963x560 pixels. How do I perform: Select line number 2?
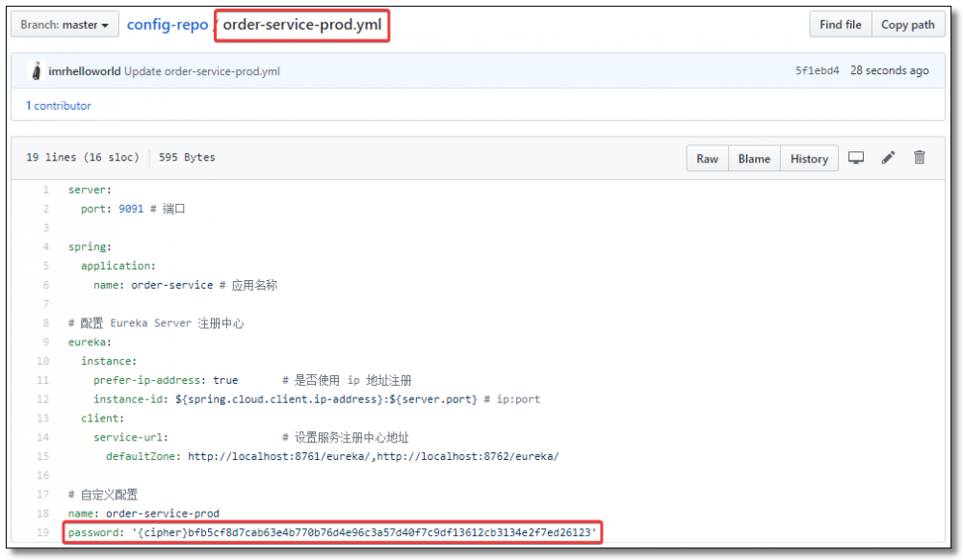tap(45, 209)
